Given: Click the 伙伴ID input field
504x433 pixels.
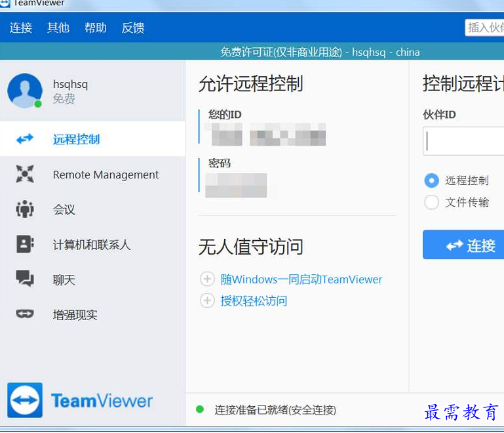Looking at the screenshot, I should click(463, 141).
